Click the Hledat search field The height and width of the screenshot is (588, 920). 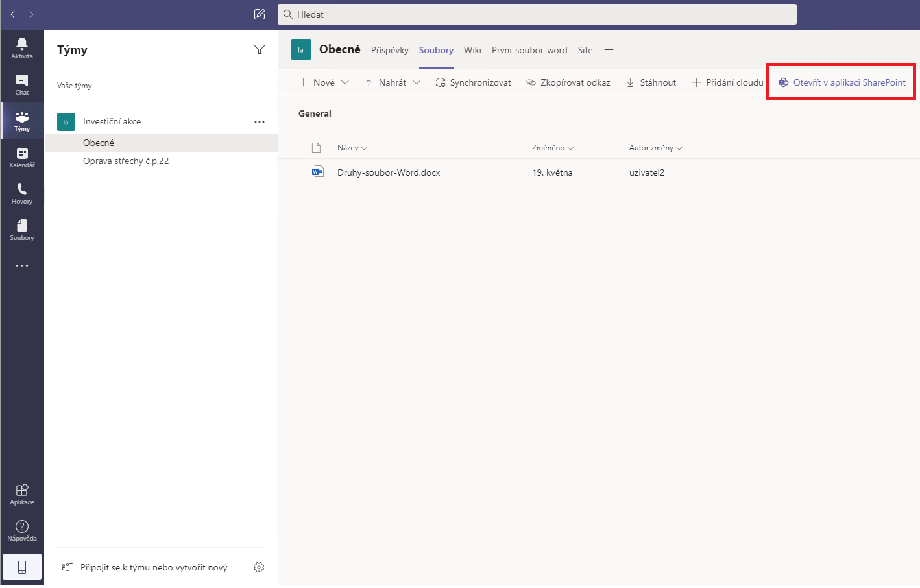coord(537,14)
